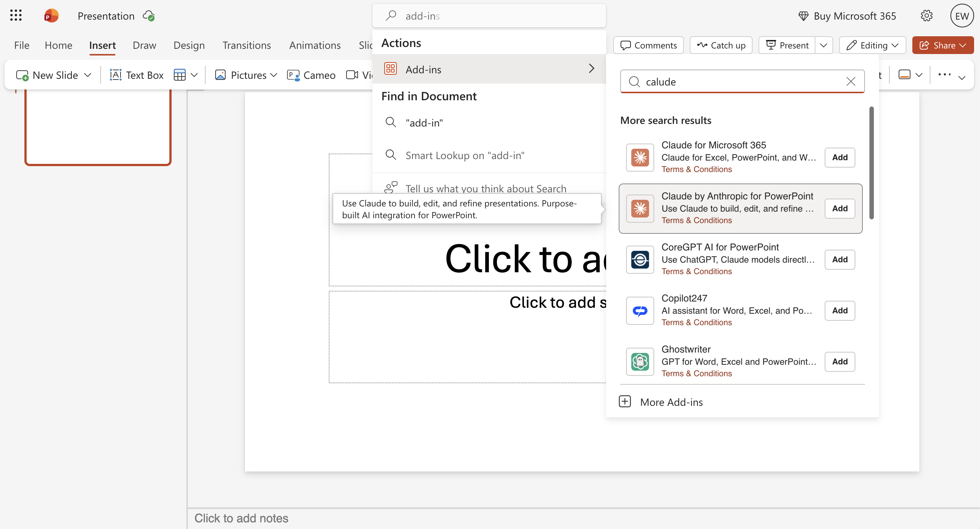The height and width of the screenshot is (529, 980).
Task: Open the settings gear icon
Action: (926, 16)
